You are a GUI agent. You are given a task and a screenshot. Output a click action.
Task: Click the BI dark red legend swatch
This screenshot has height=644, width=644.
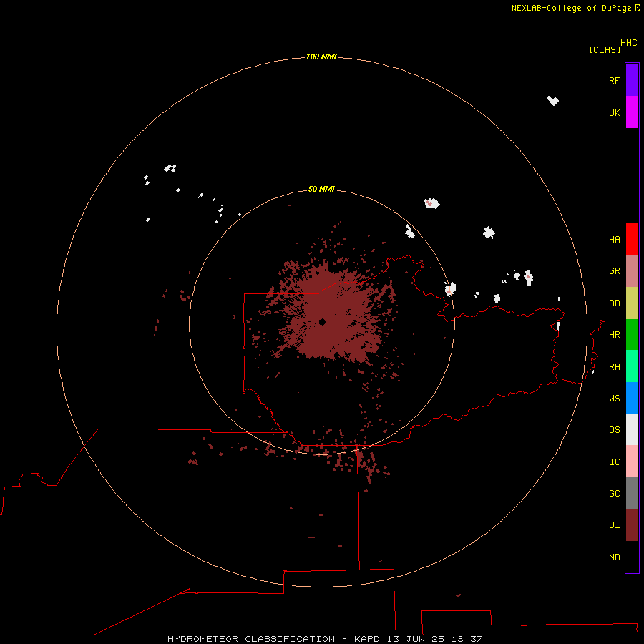(x=632, y=525)
